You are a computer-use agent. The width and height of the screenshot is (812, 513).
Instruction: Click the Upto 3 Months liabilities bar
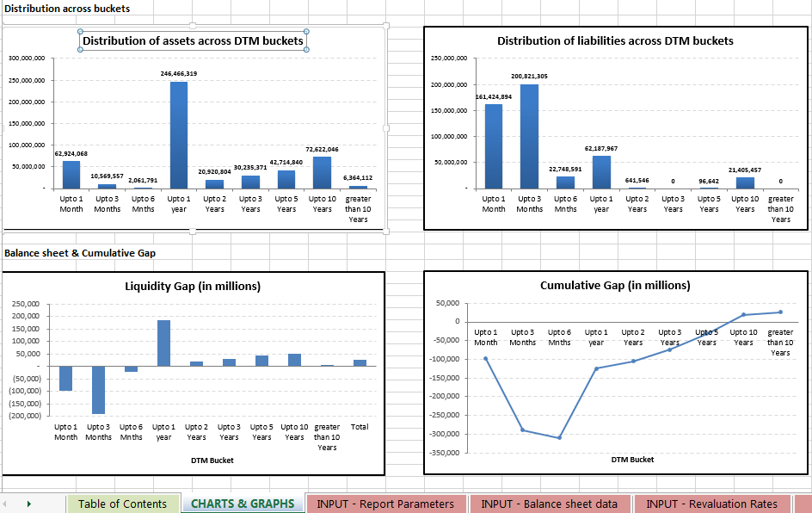tap(529, 136)
